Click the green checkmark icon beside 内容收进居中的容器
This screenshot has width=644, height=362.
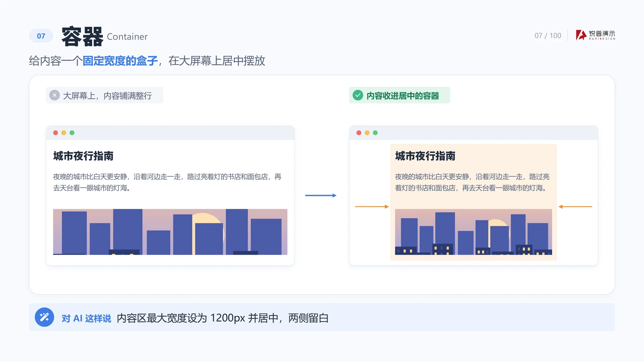(x=358, y=95)
